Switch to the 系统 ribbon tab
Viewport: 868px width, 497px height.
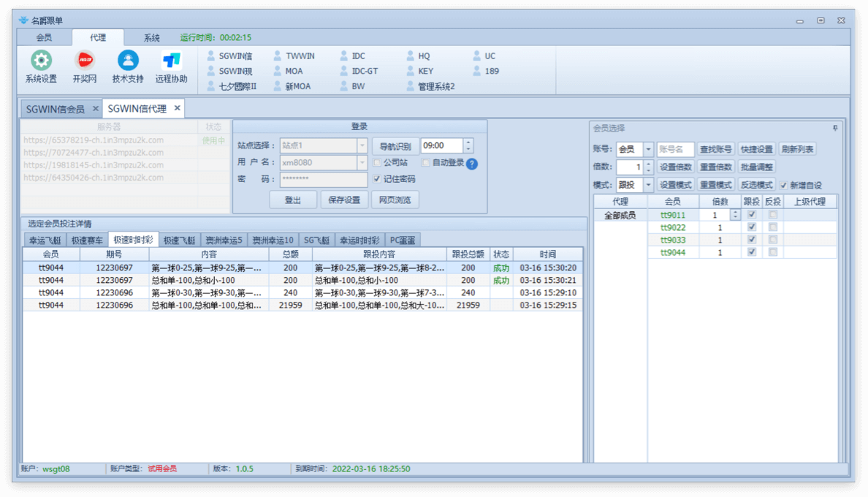(x=151, y=38)
